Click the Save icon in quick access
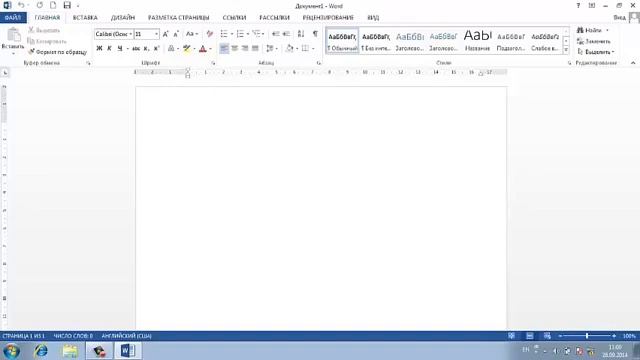 67,5
